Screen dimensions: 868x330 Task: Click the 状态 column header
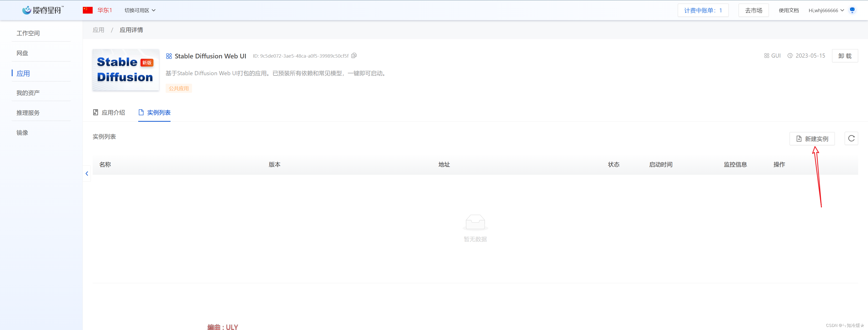[614, 164]
